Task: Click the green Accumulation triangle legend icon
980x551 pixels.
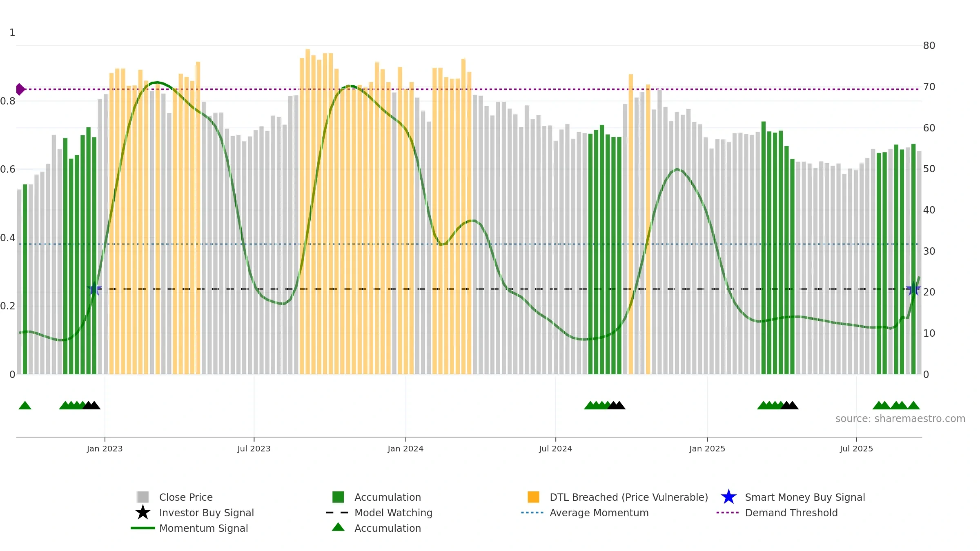Action: (338, 527)
